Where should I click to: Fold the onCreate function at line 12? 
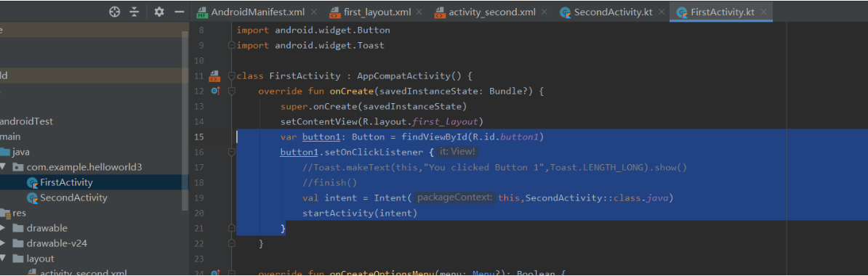pyautogui.click(x=232, y=92)
